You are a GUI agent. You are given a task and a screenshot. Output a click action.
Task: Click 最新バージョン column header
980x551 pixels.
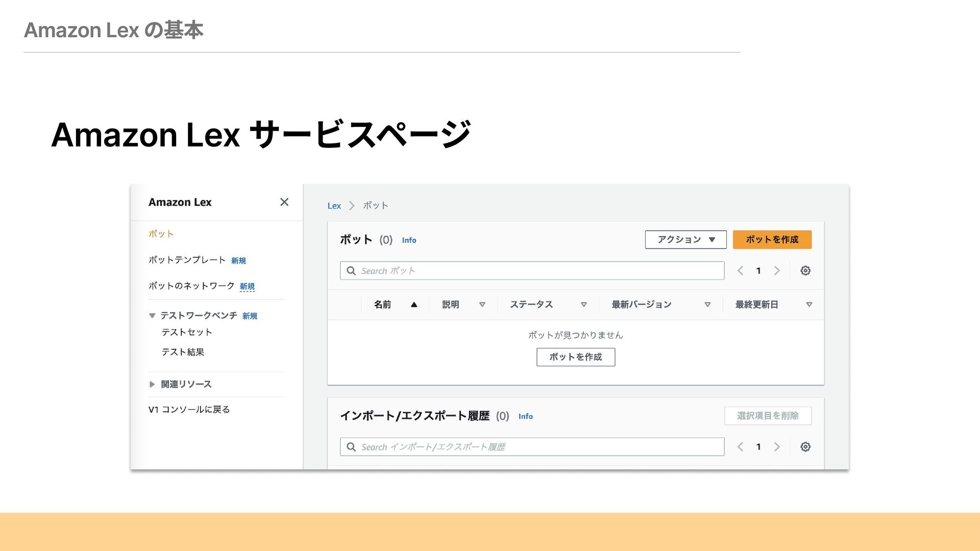(x=642, y=305)
